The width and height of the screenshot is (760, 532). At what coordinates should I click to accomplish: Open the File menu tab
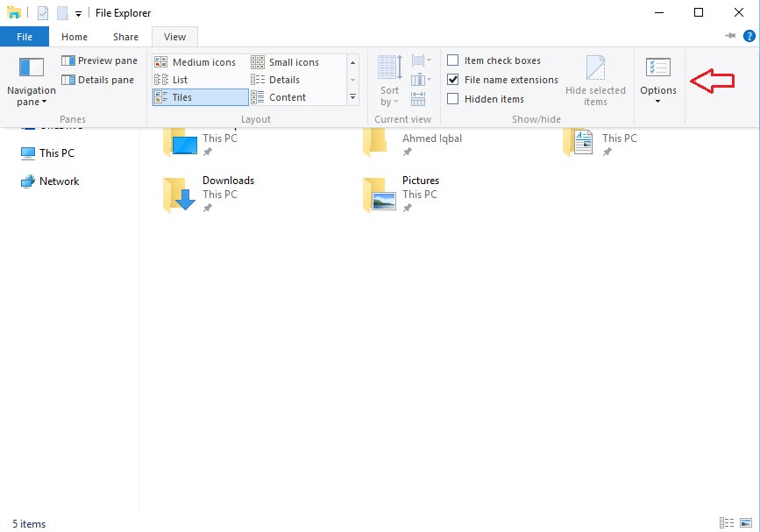pyautogui.click(x=25, y=37)
